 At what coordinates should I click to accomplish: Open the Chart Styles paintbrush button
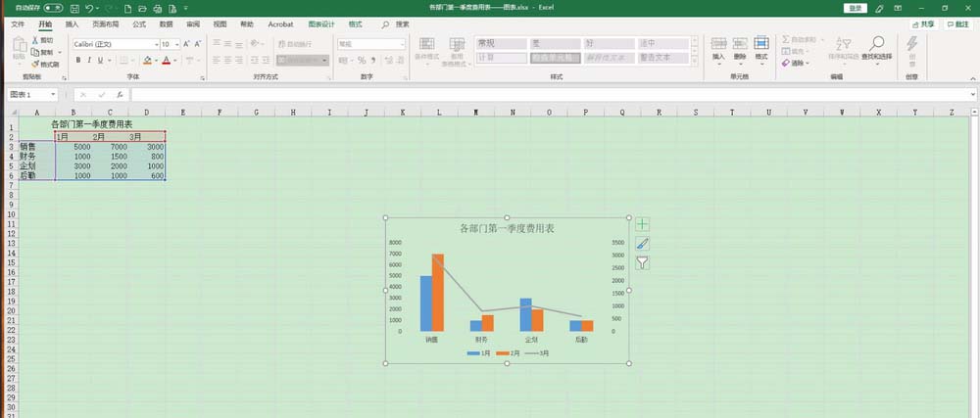pos(642,244)
